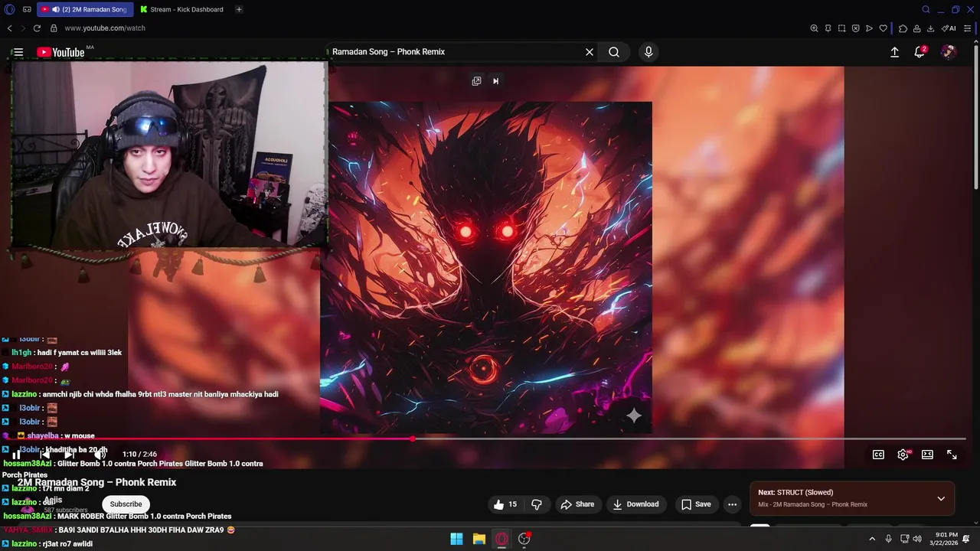Switch to Stream - Kick Dashboard tab
The height and width of the screenshot is (551, 980).
point(182,9)
